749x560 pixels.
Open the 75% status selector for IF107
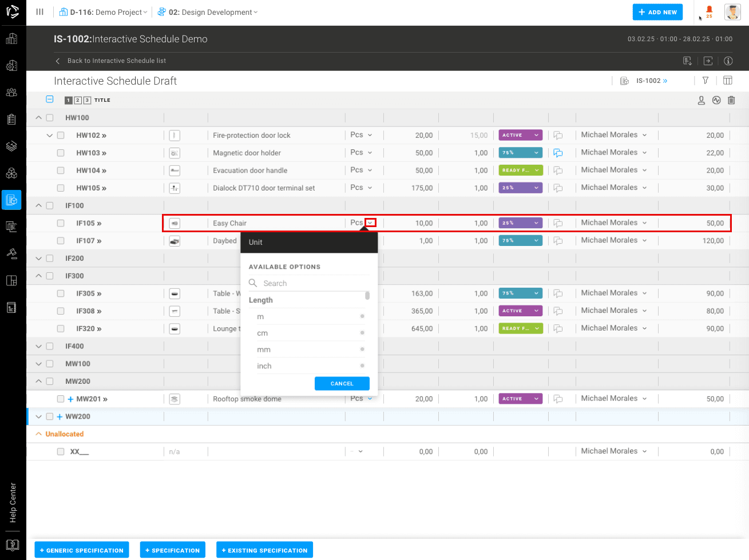pos(521,241)
